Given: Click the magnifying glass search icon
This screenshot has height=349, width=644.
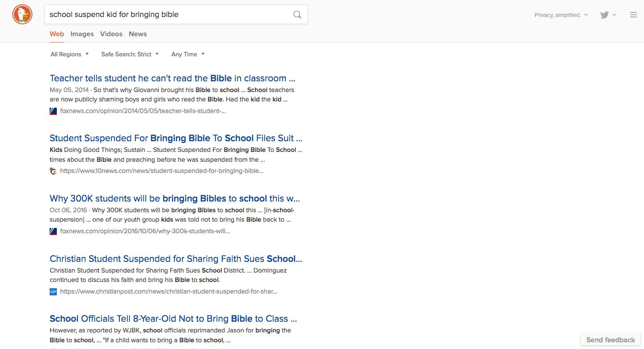Looking at the screenshot, I should point(297,15).
